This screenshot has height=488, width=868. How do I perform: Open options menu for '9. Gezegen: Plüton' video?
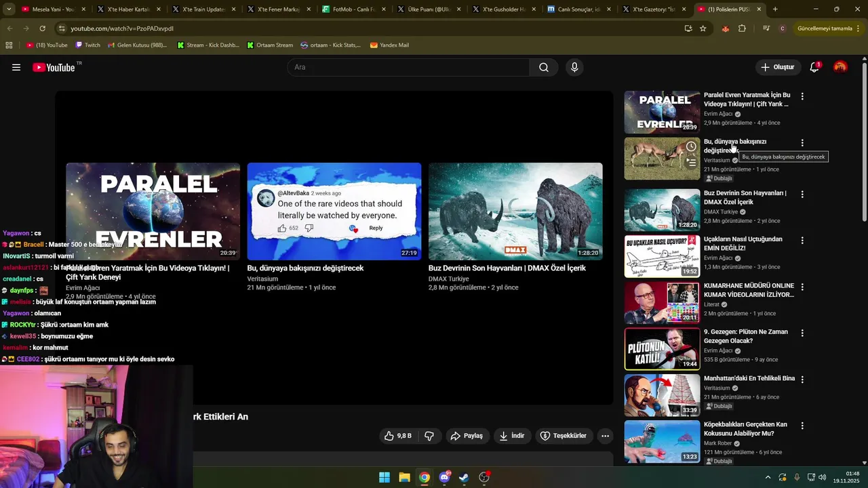coord(802,333)
